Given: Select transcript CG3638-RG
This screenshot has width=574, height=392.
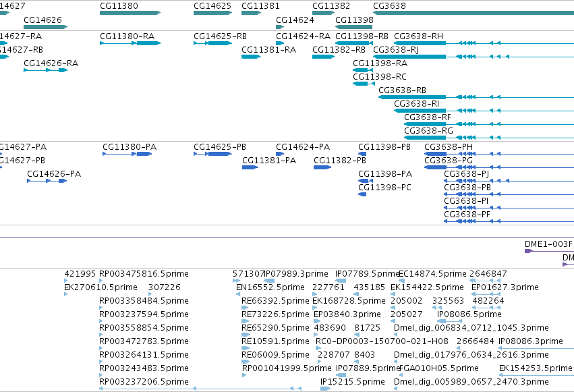Looking at the screenshot, I should tap(489, 138).
